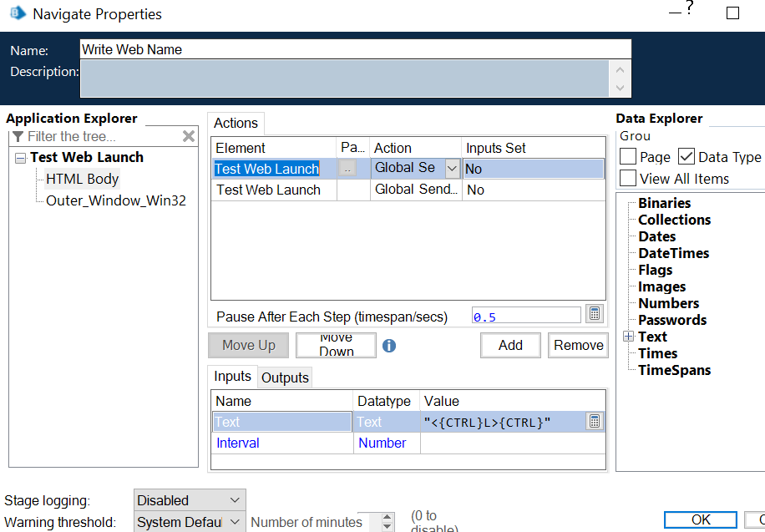Viewport: 765px width, 532px height.
Task: Maximize the Navigate Properties window
Action: tap(732, 13)
